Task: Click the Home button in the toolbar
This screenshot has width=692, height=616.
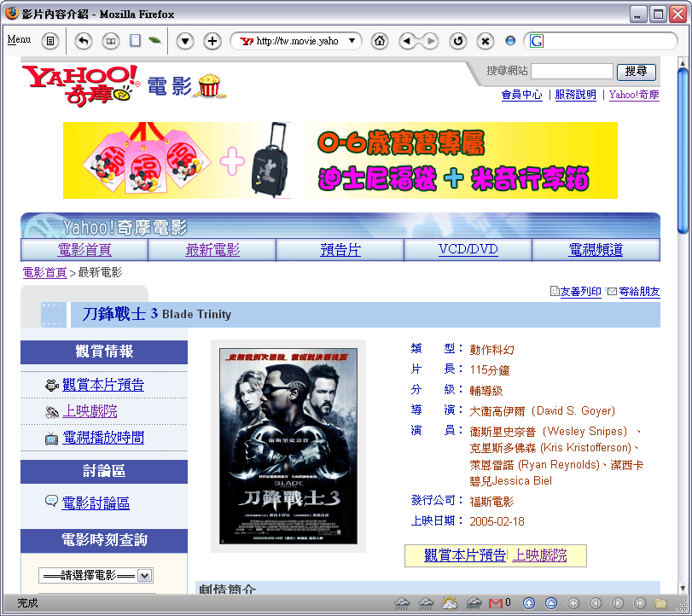Action: coord(380,41)
